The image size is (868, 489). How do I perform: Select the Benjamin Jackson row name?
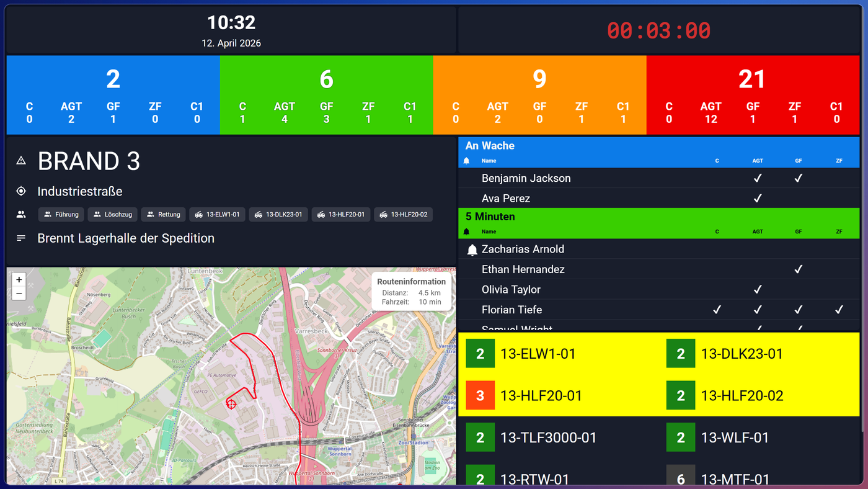[x=526, y=178]
